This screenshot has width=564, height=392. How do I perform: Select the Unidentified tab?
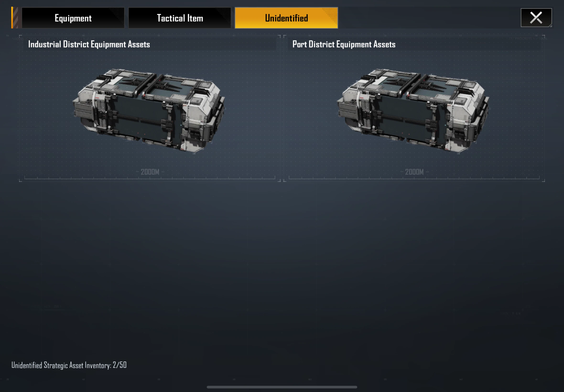coord(286,18)
